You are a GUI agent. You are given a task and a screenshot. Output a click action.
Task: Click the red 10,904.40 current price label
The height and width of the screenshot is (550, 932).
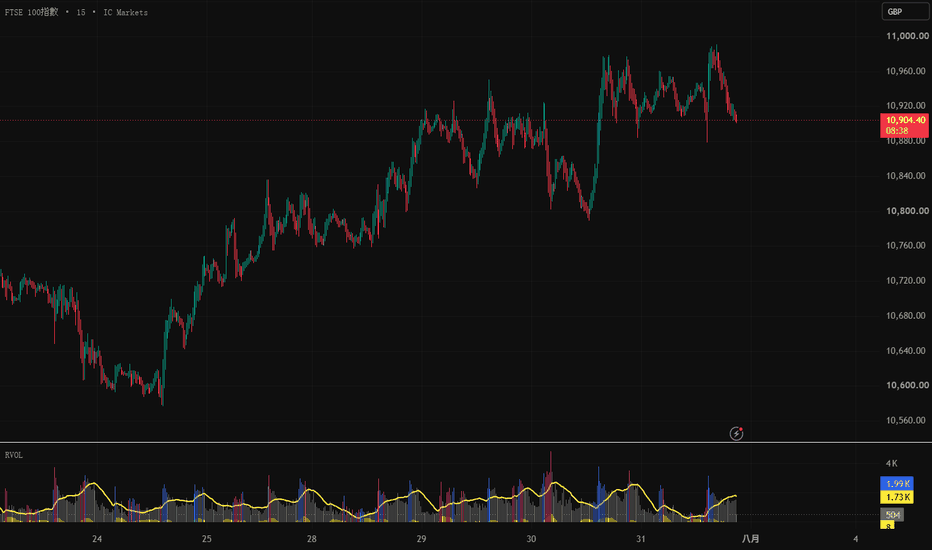905,120
